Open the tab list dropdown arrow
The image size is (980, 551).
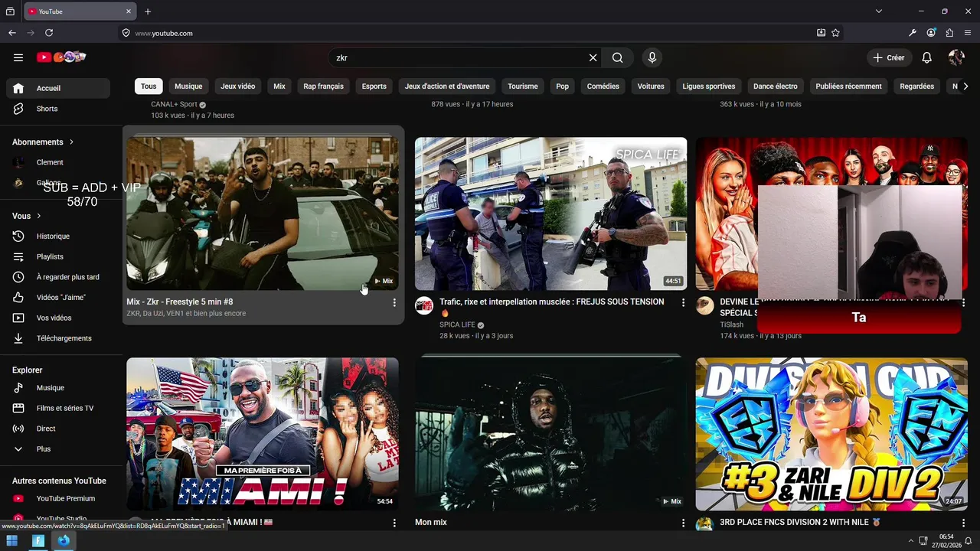(879, 11)
